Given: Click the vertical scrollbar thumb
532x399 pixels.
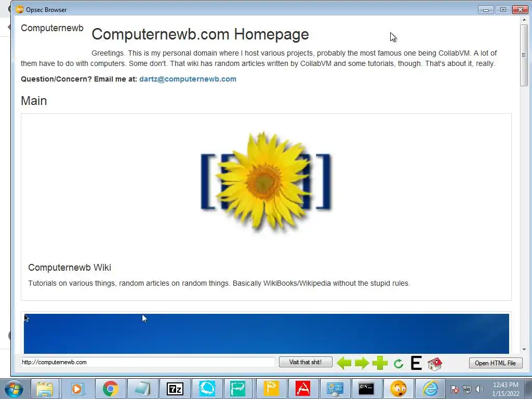Looking at the screenshot, I should (x=524, y=55).
